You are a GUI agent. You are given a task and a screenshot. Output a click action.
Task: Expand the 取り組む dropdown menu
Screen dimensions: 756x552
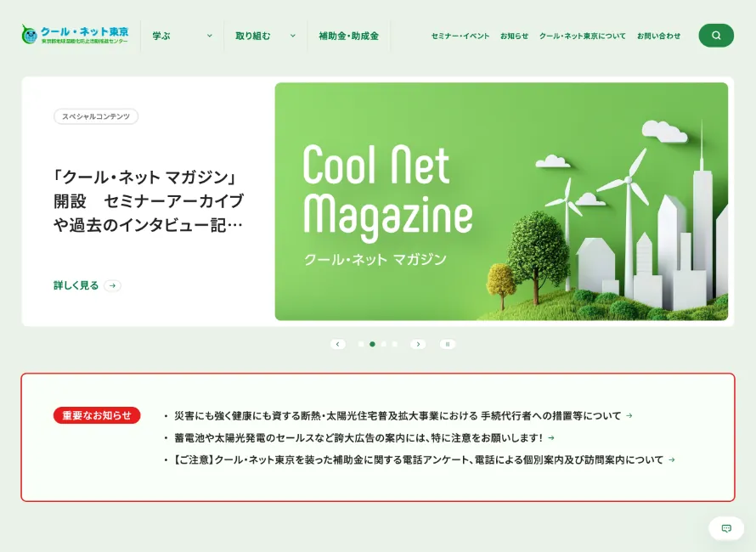coord(265,37)
